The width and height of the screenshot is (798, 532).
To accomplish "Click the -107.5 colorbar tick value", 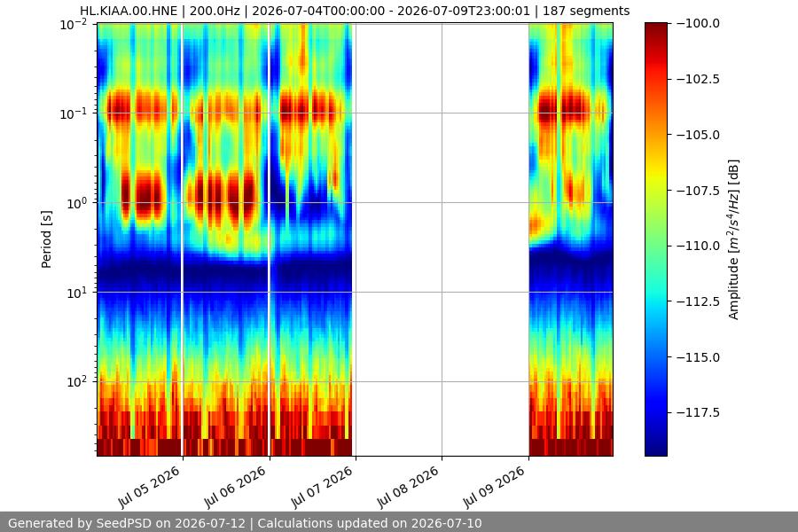I will click(699, 191).
